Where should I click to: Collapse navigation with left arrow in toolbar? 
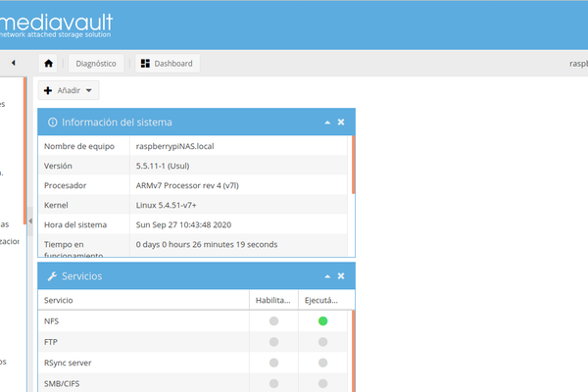point(13,63)
